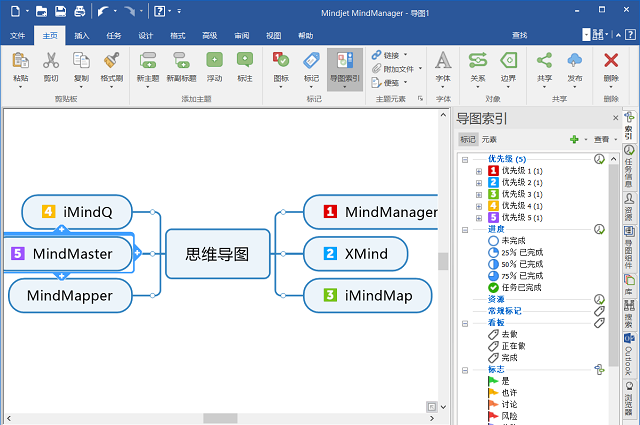Click the Notes (便笺) icon

376,82
